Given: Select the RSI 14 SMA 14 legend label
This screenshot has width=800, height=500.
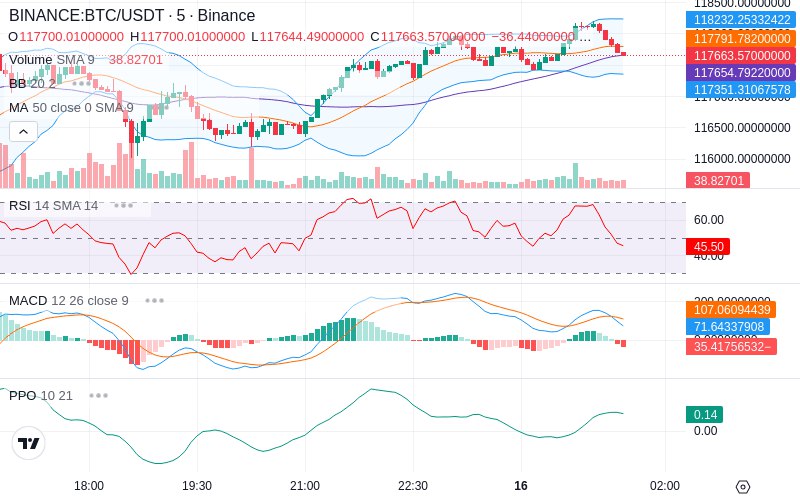Looking at the screenshot, I should [54, 206].
